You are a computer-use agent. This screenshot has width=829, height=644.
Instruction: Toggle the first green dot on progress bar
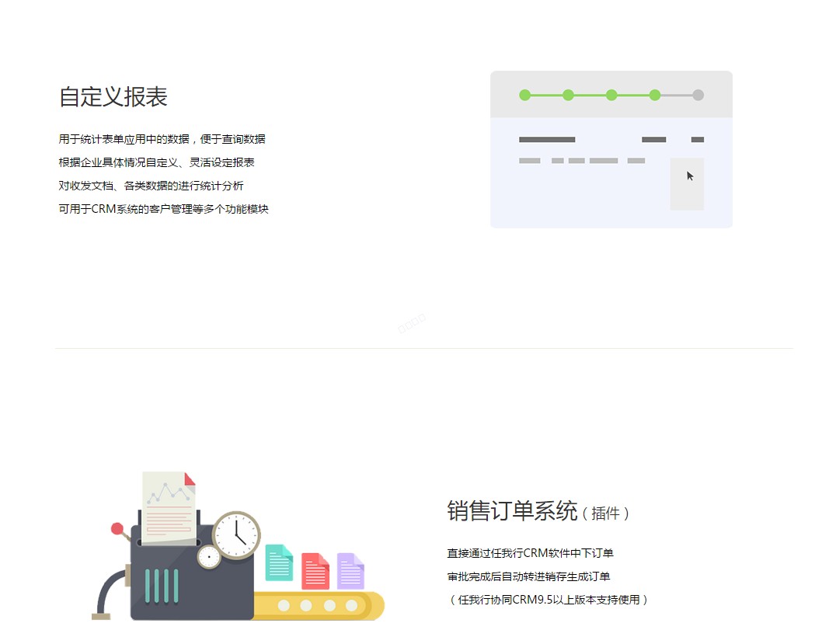coord(526,95)
